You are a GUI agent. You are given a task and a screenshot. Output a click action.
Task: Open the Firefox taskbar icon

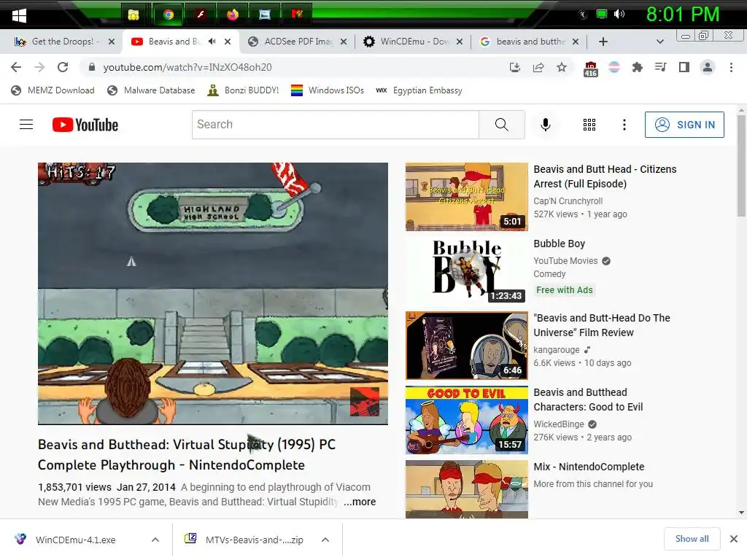coord(233,15)
